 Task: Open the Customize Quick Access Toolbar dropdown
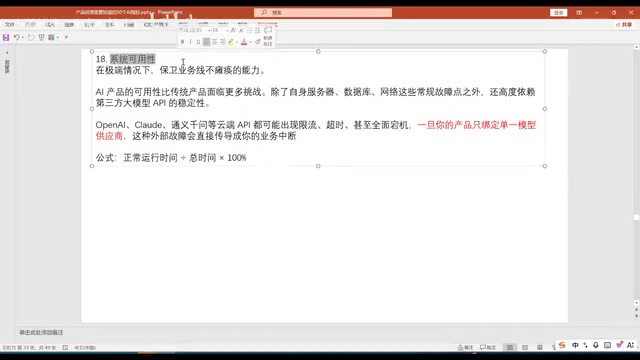[66, 38]
